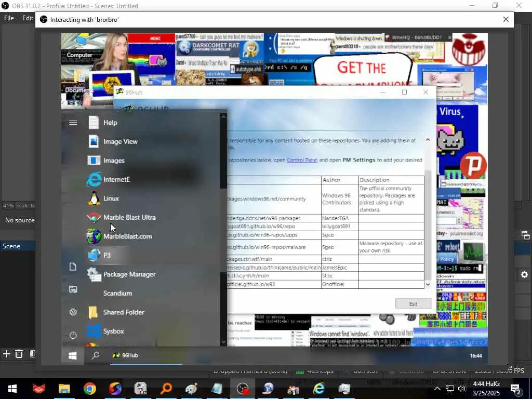Screen dimensions: 532x399
Task: Click the start menu list scroll-down arrow
Action: click(x=223, y=342)
